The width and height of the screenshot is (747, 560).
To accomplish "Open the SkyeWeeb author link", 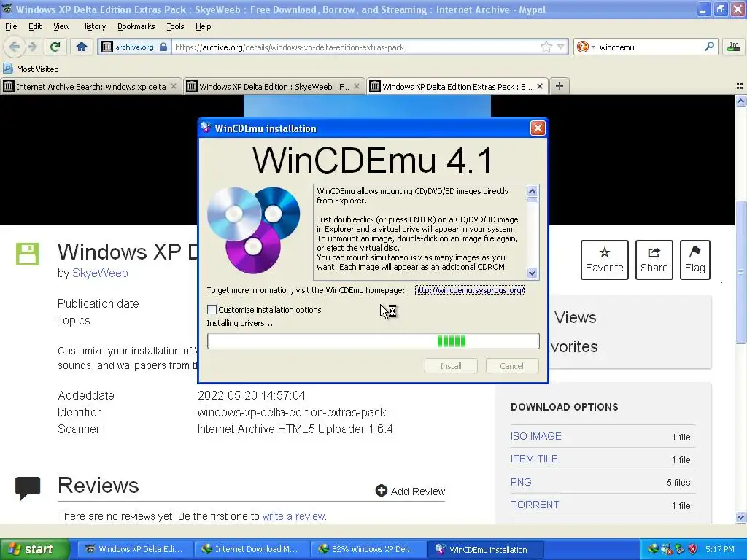I will click(x=100, y=273).
